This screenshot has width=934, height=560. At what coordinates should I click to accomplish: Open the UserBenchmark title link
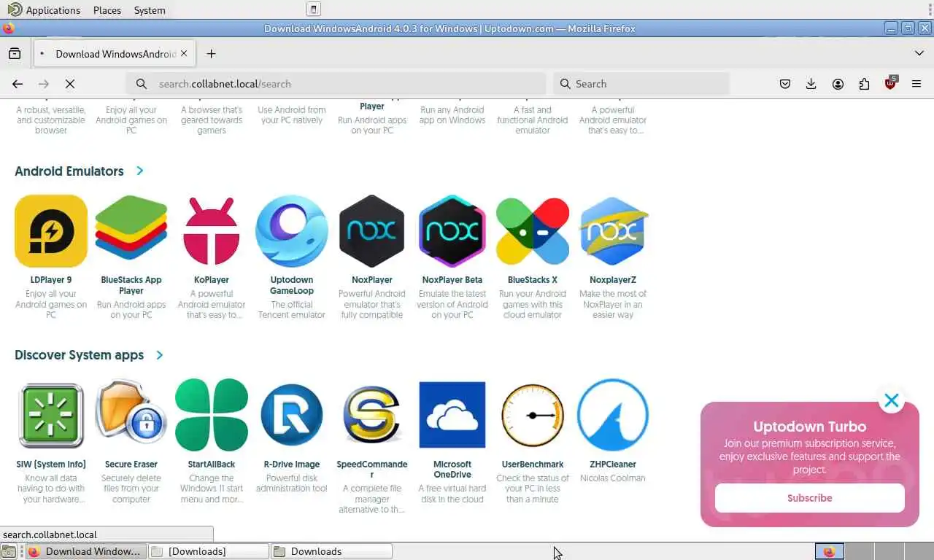[x=533, y=464]
